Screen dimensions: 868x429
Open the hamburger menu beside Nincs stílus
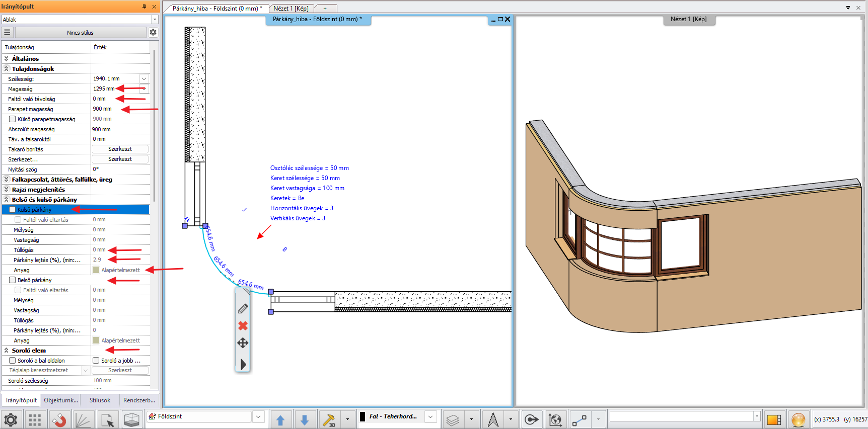click(7, 32)
